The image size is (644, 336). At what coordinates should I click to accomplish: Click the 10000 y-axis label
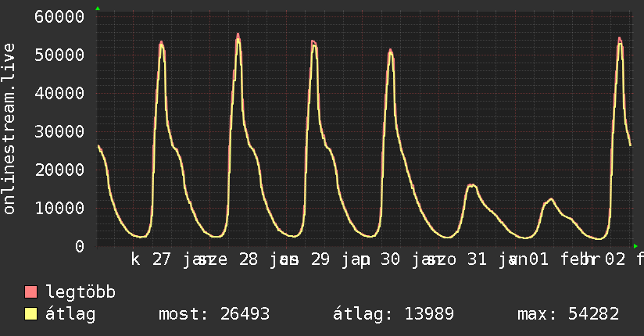pyautogui.click(x=59, y=208)
